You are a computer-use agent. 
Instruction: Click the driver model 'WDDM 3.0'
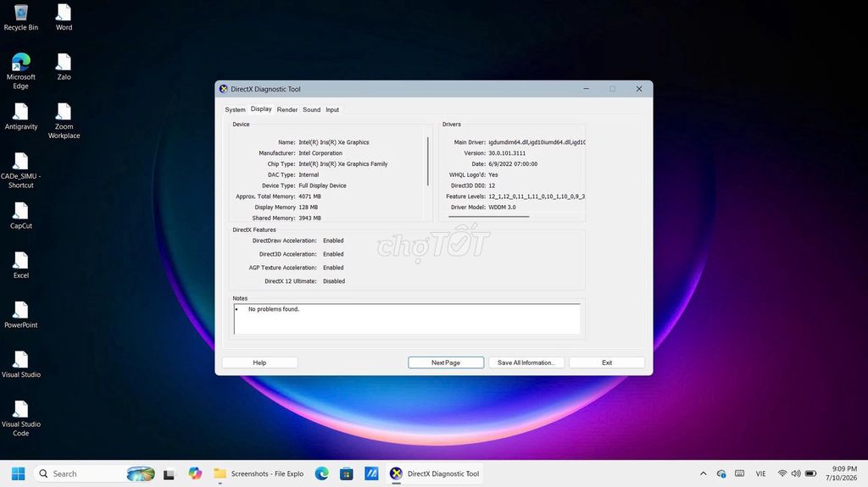502,207
